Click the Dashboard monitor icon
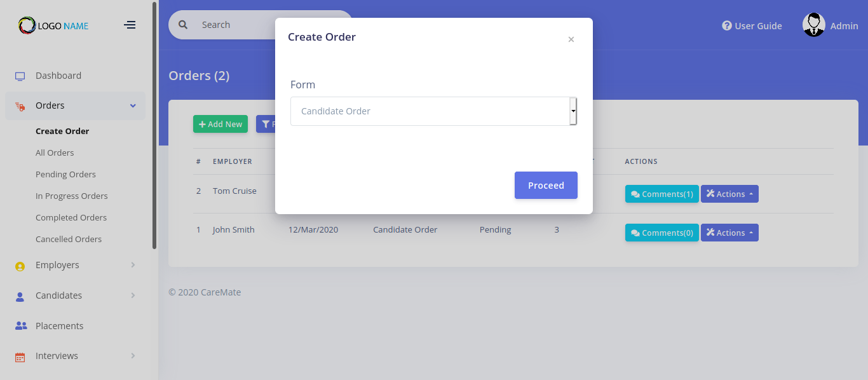The image size is (868, 380). [x=20, y=76]
